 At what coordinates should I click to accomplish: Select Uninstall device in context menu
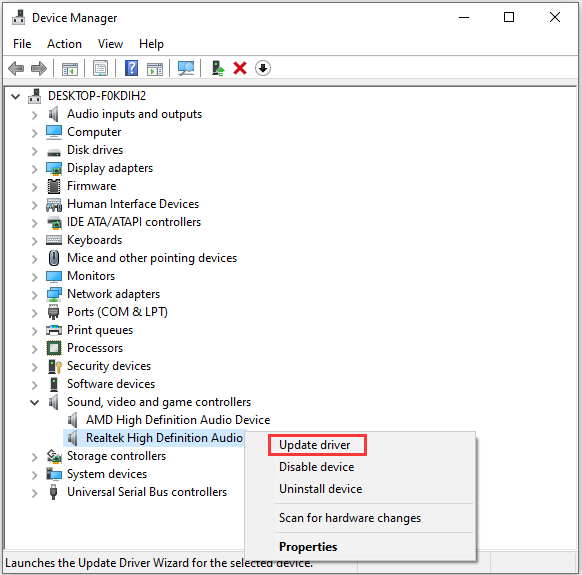click(320, 489)
